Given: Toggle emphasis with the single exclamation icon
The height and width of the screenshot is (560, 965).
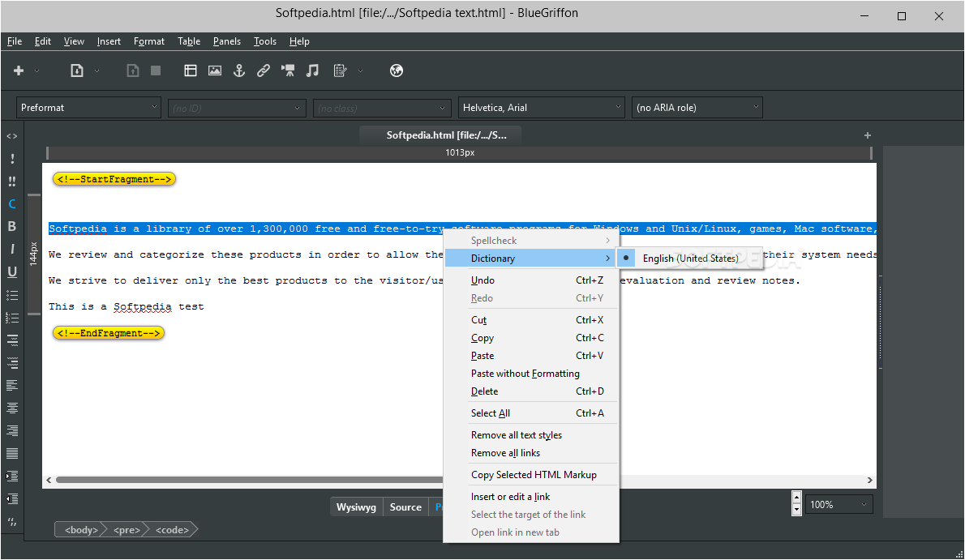Looking at the screenshot, I should pos(11,159).
